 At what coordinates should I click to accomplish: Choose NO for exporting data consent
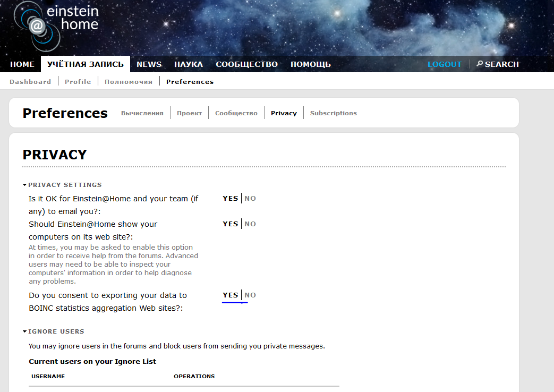point(250,295)
